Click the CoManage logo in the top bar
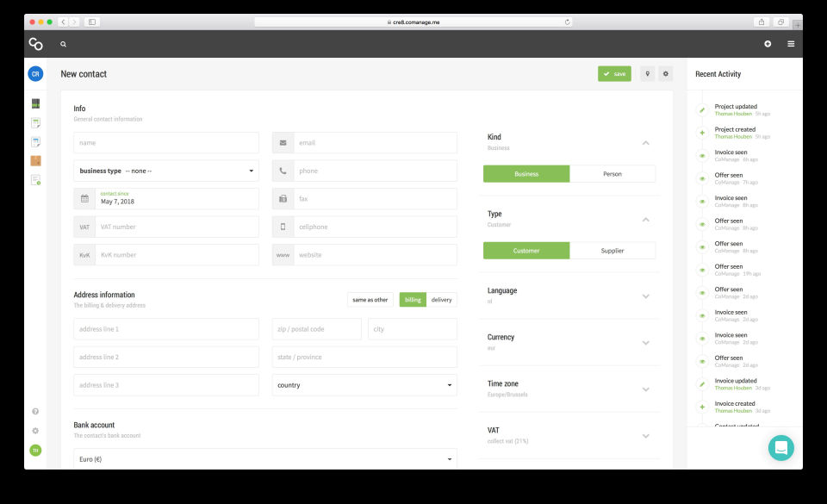Viewport: 827px width, 504px height. [35, 44]
